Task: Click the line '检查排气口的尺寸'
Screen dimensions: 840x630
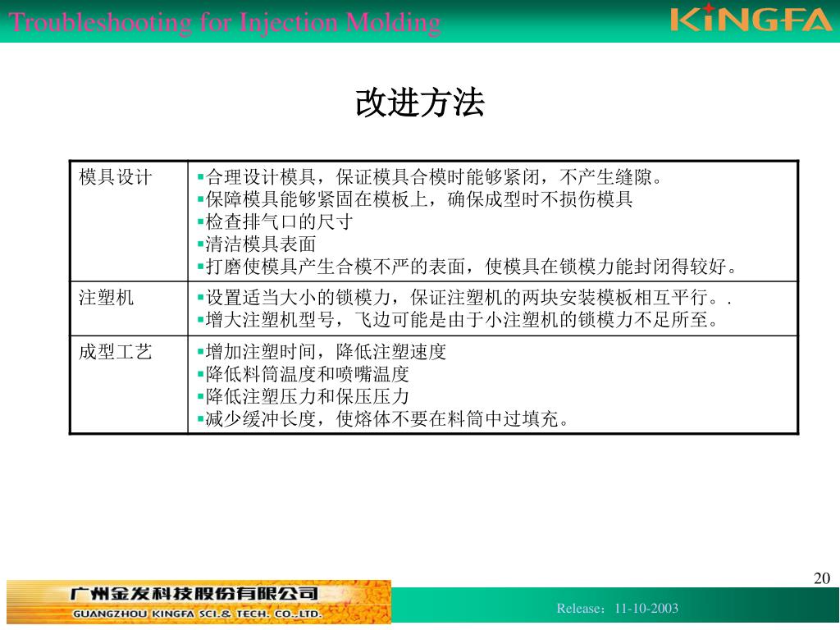Action: click(x=275, y=221)
